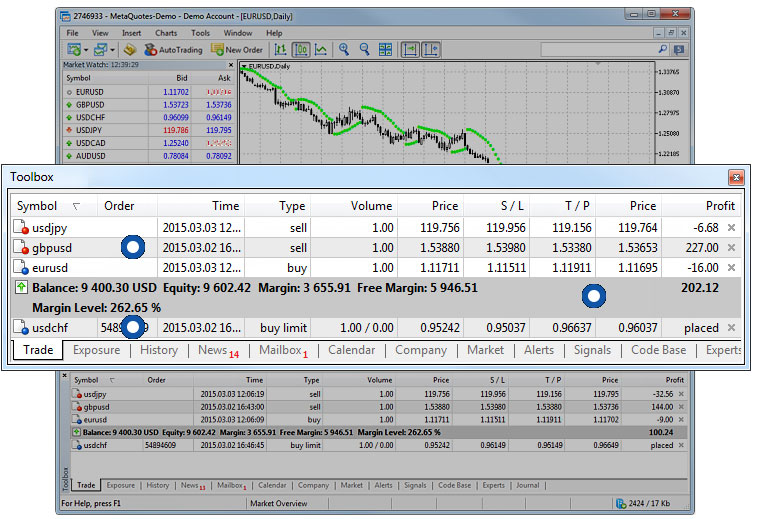757x519 pixels.
Task: Open the View menu
Action: click(x=100, y=33)
